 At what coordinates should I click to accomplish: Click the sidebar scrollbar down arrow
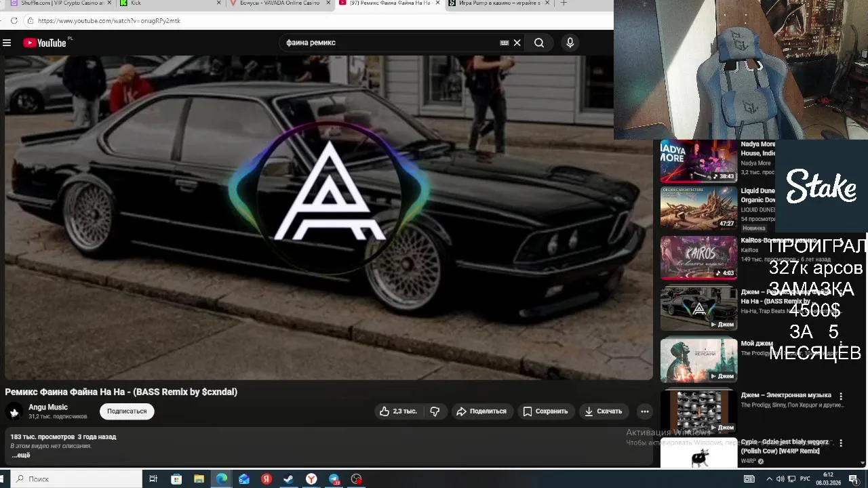(x=863, y=463)
